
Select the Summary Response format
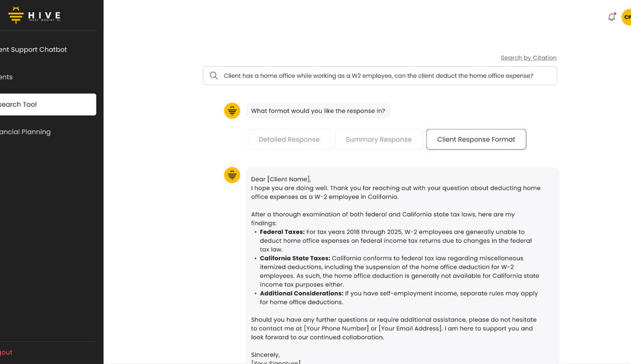click(379, 139)
